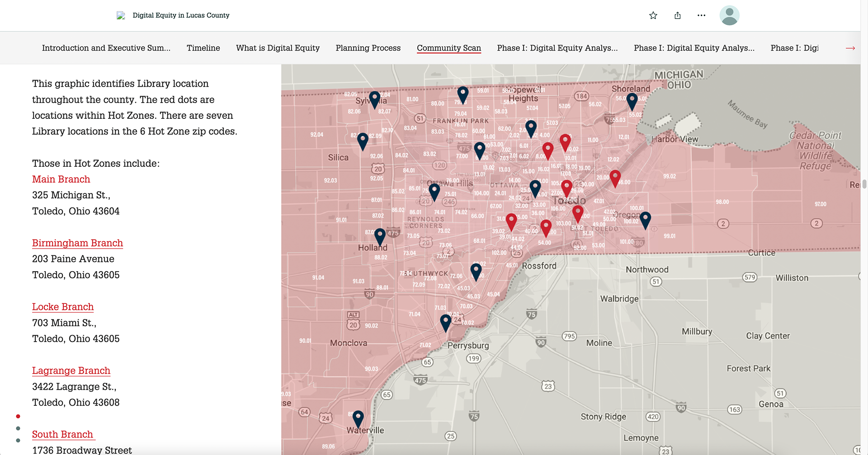Select the navy pin at Oregon

645,220
